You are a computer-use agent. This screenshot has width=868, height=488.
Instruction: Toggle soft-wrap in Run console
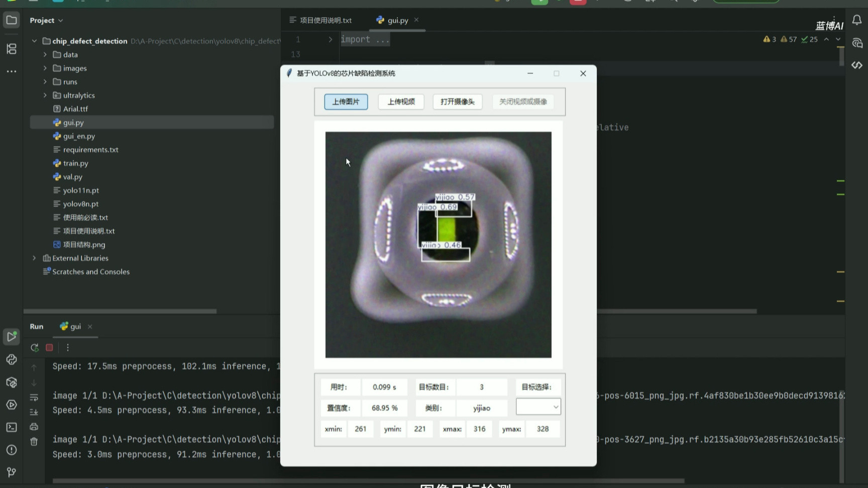34,398
